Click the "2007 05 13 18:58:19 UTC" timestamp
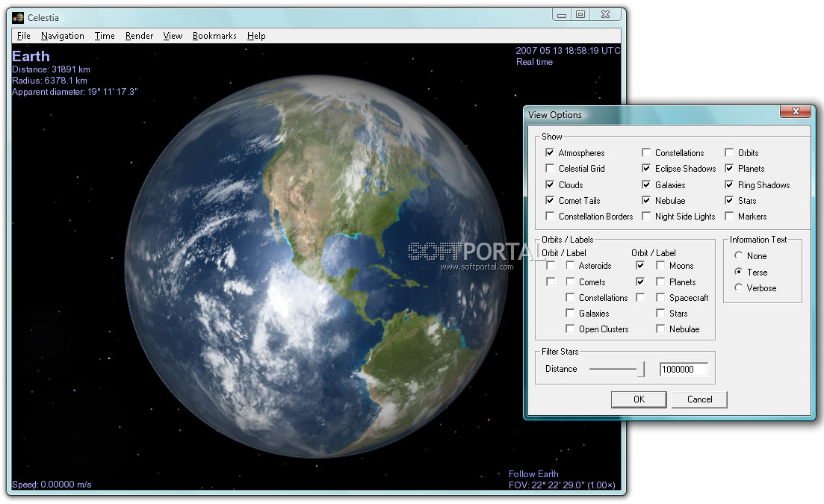 [568, 51]
